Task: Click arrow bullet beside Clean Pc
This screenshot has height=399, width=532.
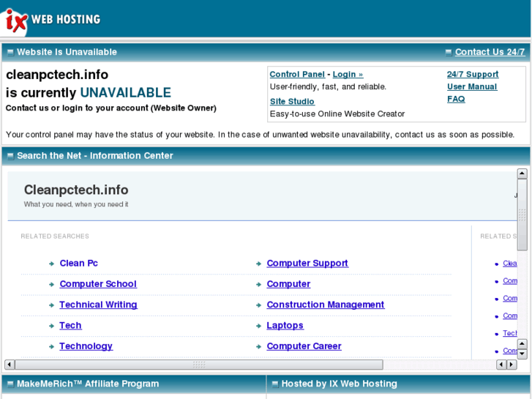Action: tap(51, 264)
